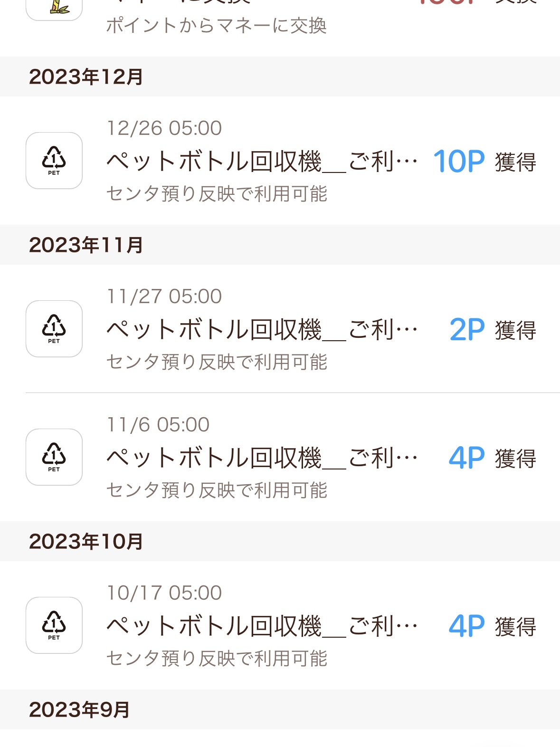Select the 4P 獲得 amount for 10/17
This screenshot has width=560, height=747.
(492, 626)
